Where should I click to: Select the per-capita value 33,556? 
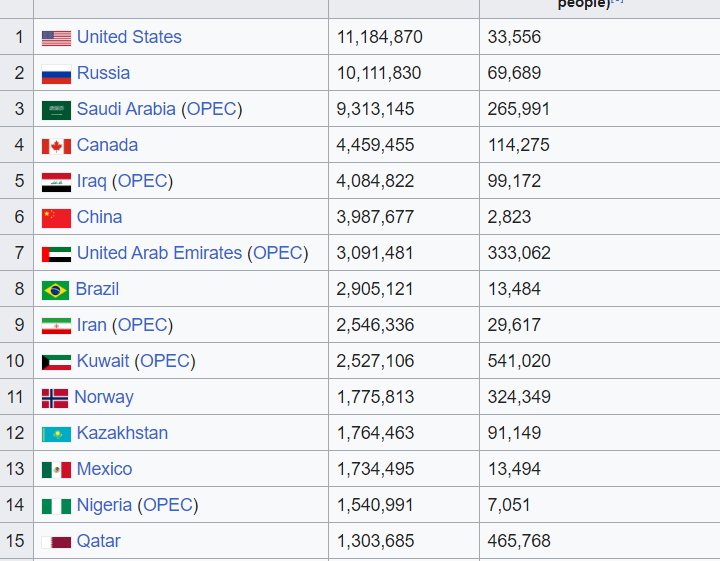(514, 37)
